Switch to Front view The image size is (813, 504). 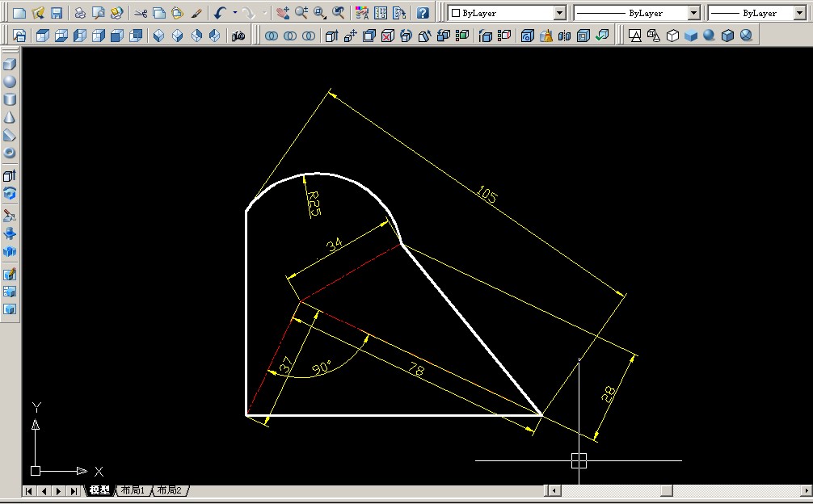[x=117, y=36]
